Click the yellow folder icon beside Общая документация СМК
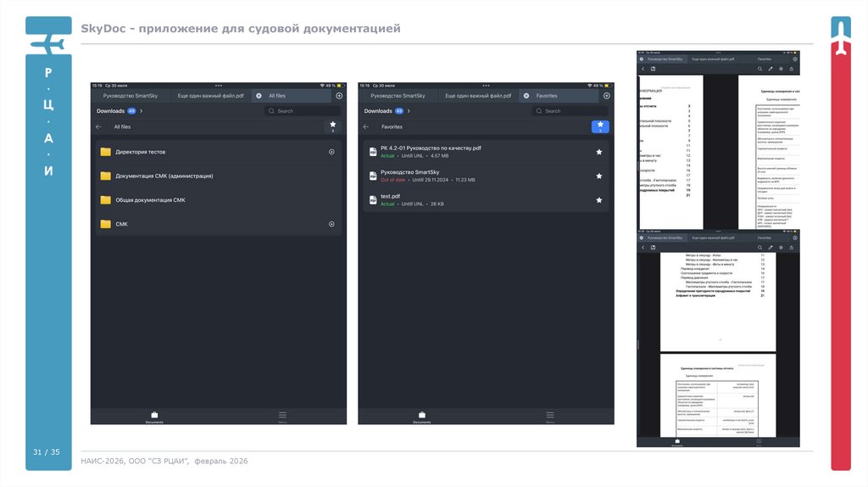 click(x=105, y=200)
